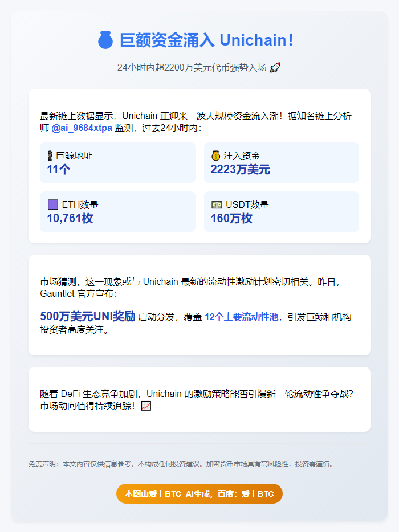This screenshot has width=399, height=532.
Task: Click the paragraph starting 市场猜测
Action: (190, 288)
